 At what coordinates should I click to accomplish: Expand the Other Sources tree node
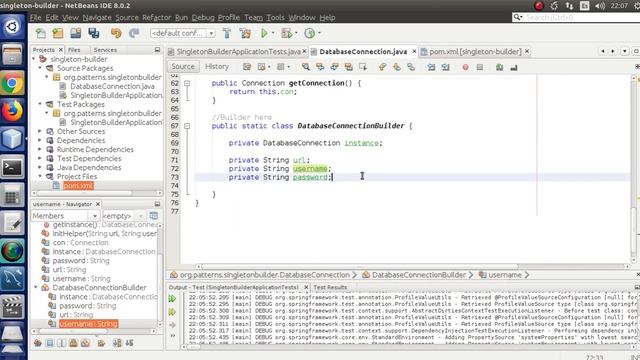(40, 131)
